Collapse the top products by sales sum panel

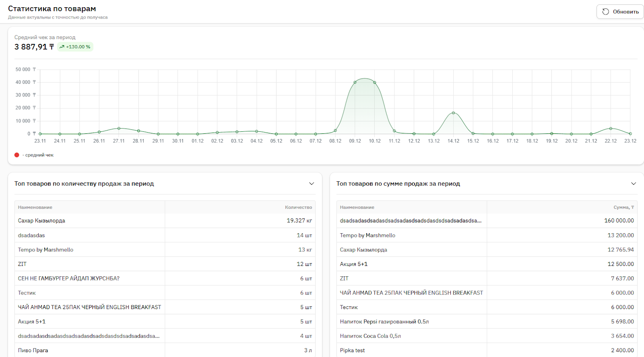click(633, 184)
